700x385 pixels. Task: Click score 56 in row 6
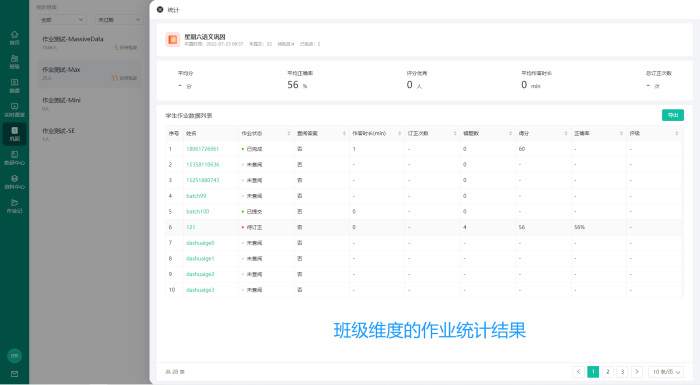tap(522, 227)
